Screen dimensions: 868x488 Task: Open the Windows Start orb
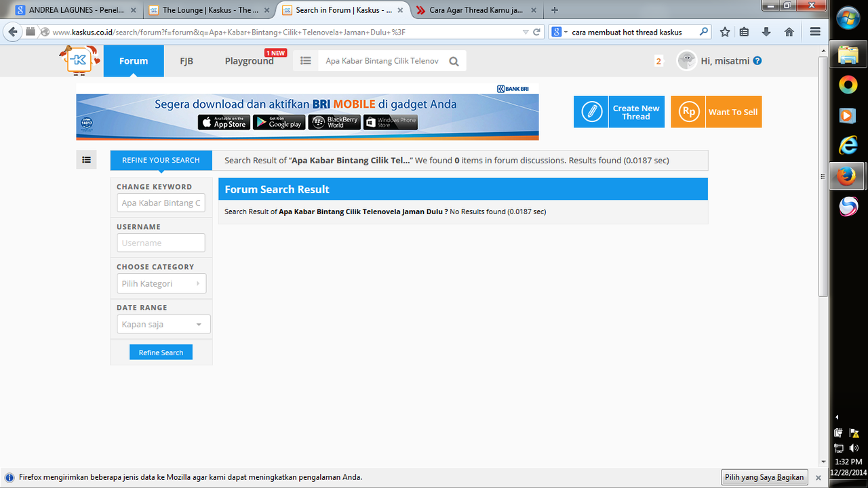(x=848, y=19)
